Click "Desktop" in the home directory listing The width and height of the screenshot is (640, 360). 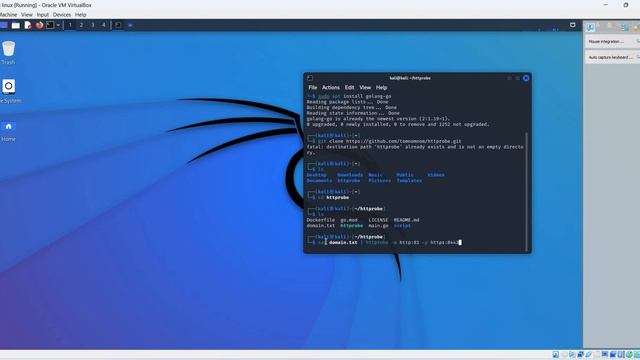tap(316, 175)
